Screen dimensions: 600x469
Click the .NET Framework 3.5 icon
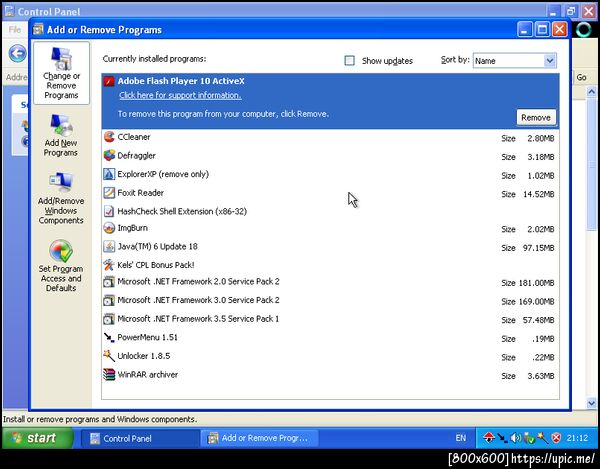[x=109, y=319]
